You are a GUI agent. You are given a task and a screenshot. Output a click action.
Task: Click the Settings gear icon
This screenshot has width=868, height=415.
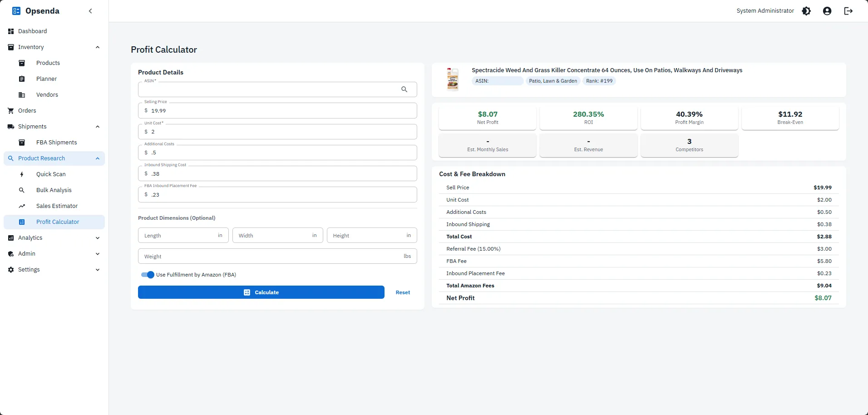click(11, 270)
